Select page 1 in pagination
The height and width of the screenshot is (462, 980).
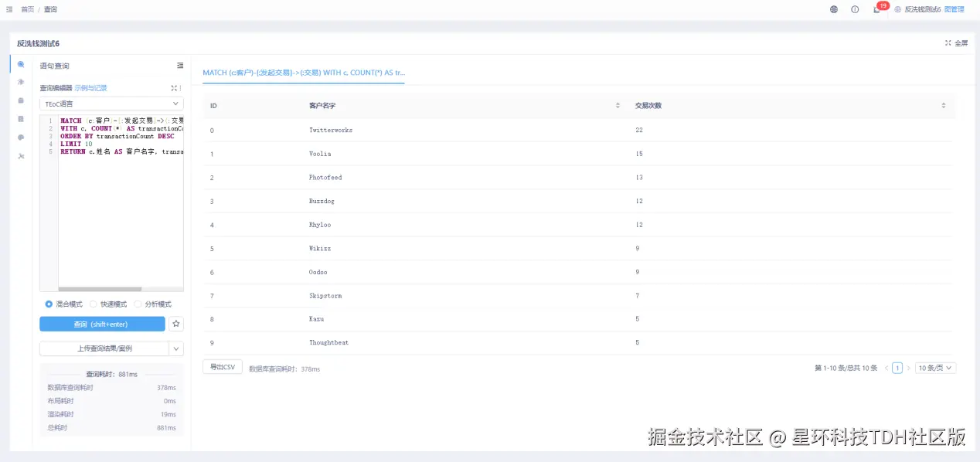tap(897, 369)
